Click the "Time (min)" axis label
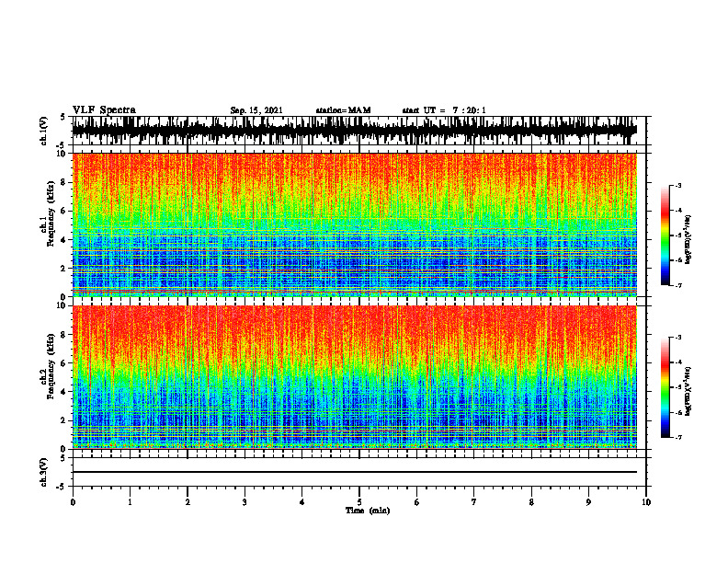 click(x=368, y=511)
